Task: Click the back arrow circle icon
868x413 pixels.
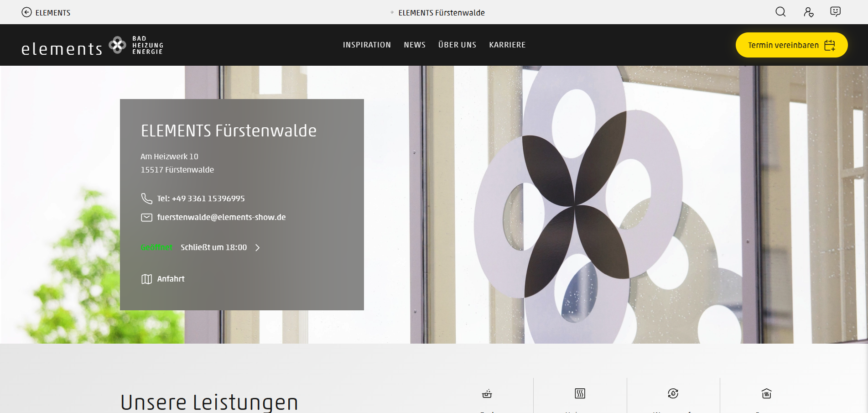Action: click(27, 12)
